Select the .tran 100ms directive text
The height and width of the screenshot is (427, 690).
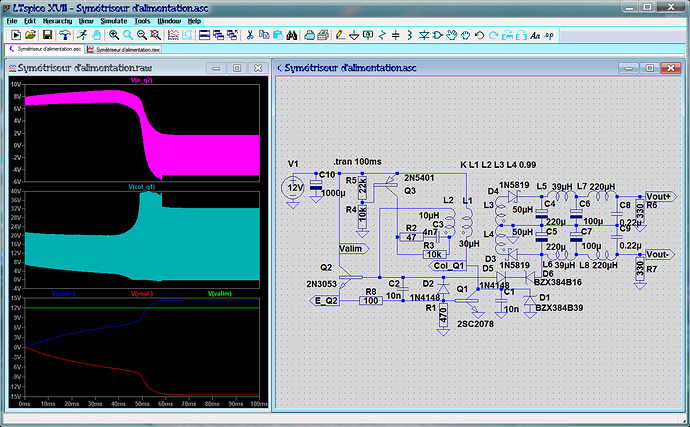pyautogui.click(x=357, y=162)
